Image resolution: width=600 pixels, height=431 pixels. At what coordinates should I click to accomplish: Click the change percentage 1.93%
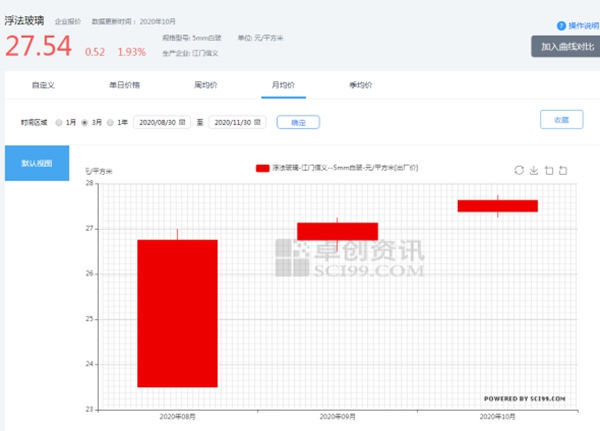point(132,52)
